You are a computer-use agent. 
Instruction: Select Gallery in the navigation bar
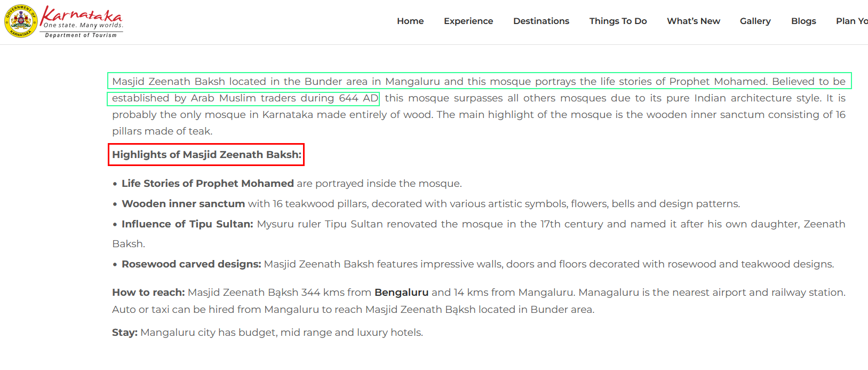coord(755,21)
